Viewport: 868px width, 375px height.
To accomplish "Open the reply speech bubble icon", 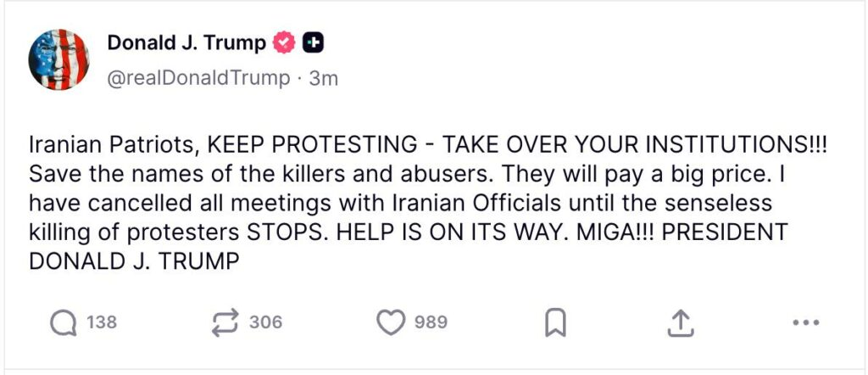I will click(64, 322).
